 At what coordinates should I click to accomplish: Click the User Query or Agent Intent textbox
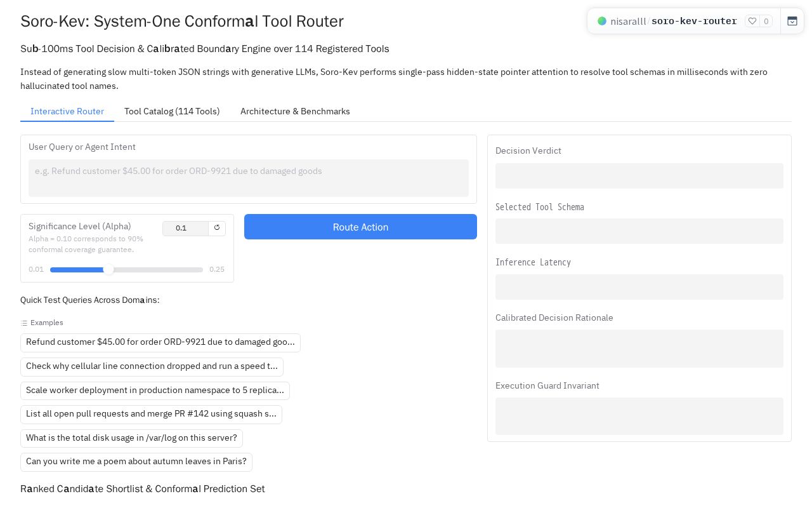249,178
